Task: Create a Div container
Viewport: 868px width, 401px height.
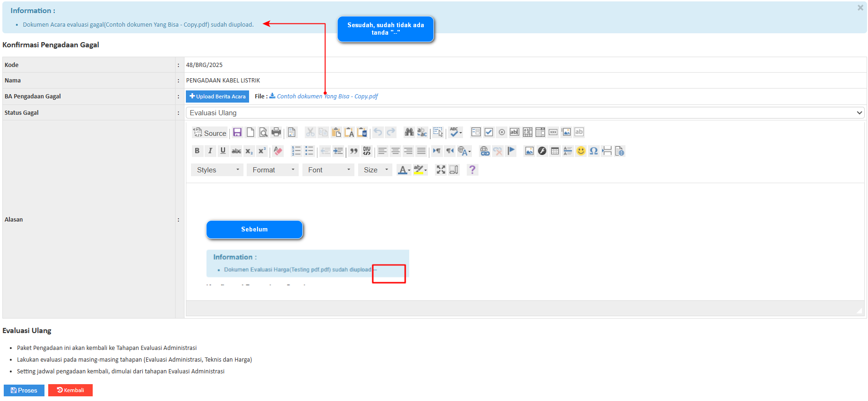Action: 367,151
